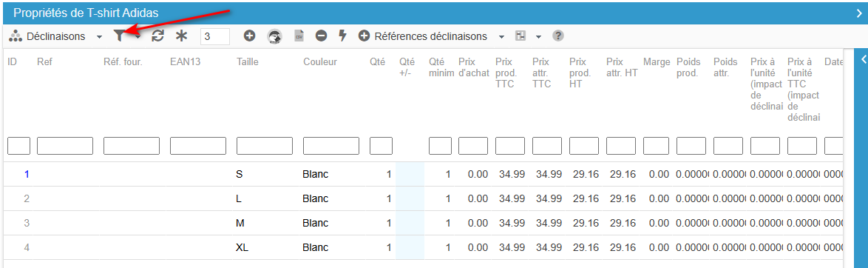
Task: Click the CSV export icon
Action: pyautogui.click(x=299, y=36)
